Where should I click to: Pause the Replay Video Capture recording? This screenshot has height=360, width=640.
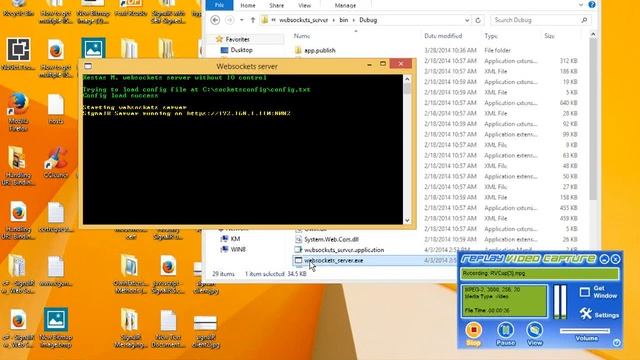coord(505,334)
